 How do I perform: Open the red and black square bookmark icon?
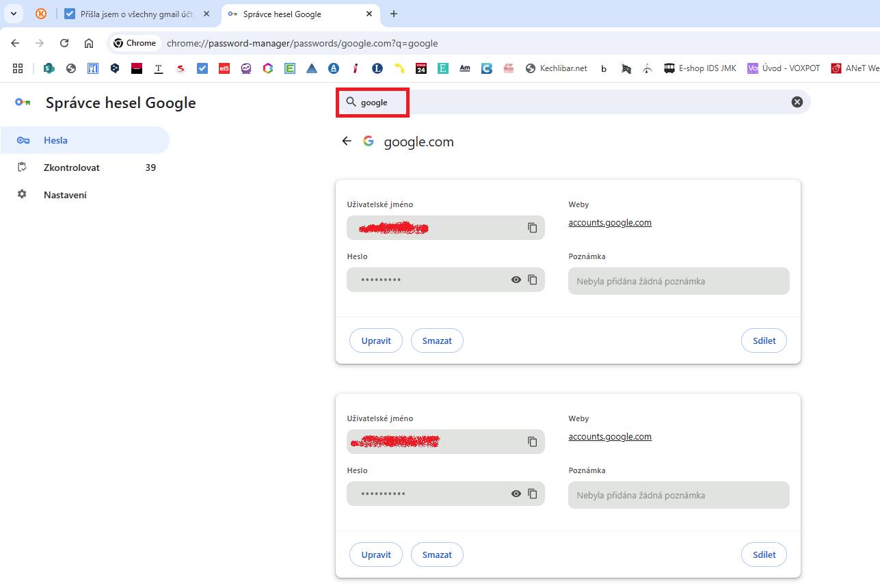(x=137, y=68)
